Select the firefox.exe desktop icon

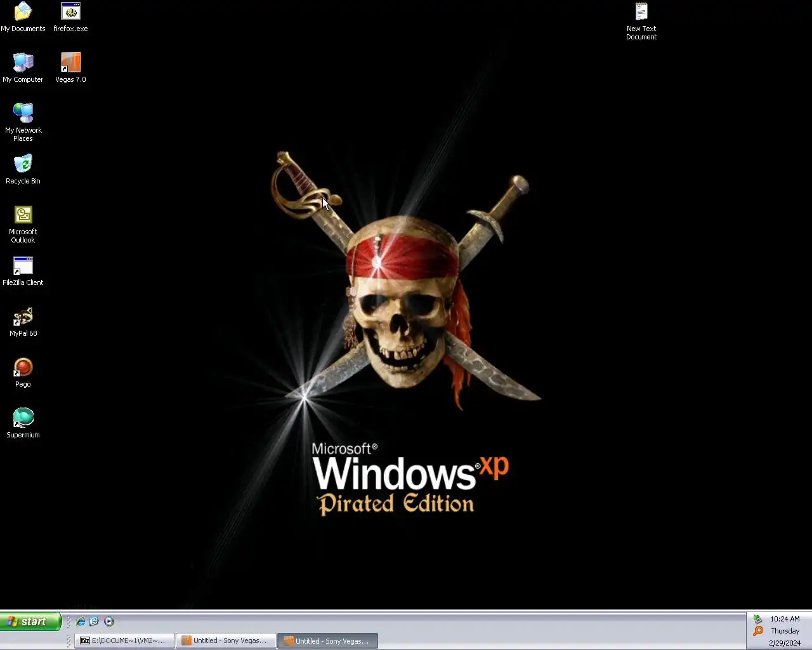(x=70, y=17)
